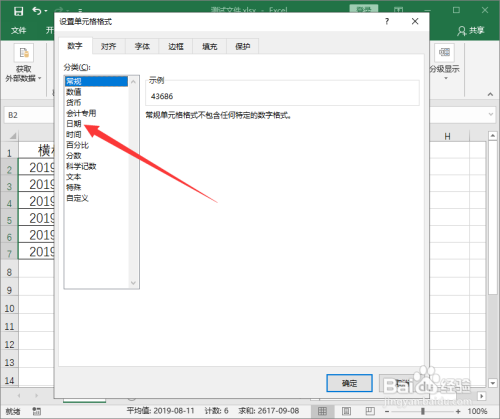Click the 100% zoom level
Viewport: 500px width, 419px height.
(477, 411)
